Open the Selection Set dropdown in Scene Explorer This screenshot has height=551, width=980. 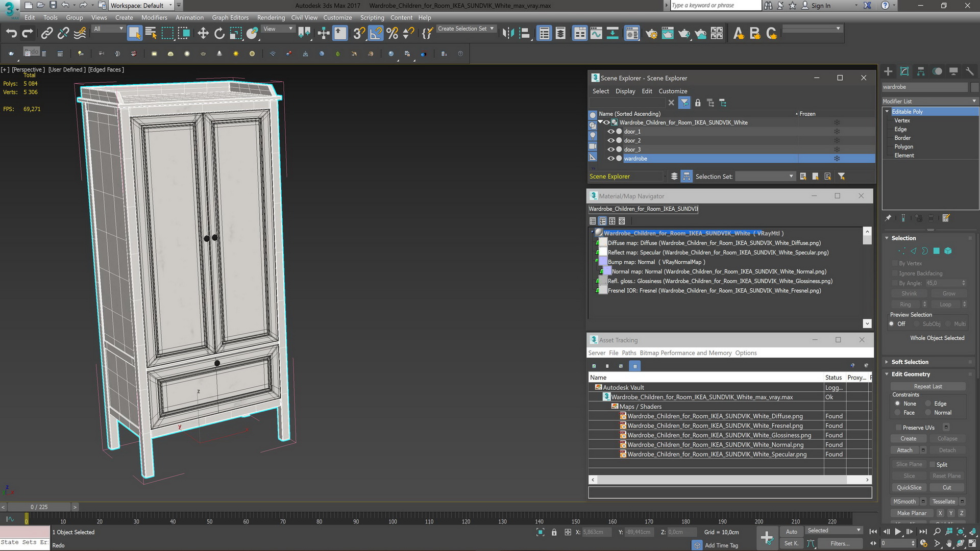(765, 177)
